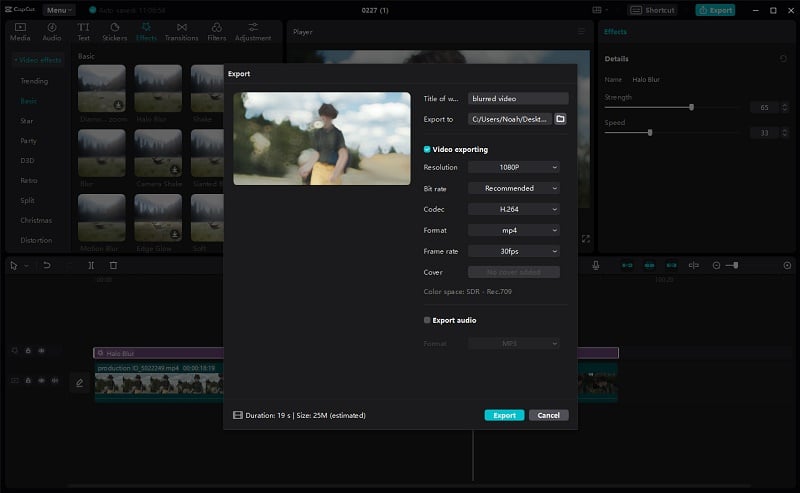Click download icon on Camera Shake effect
The height and width of the screenshot is (493, 800).
click(x=174, y=169)
